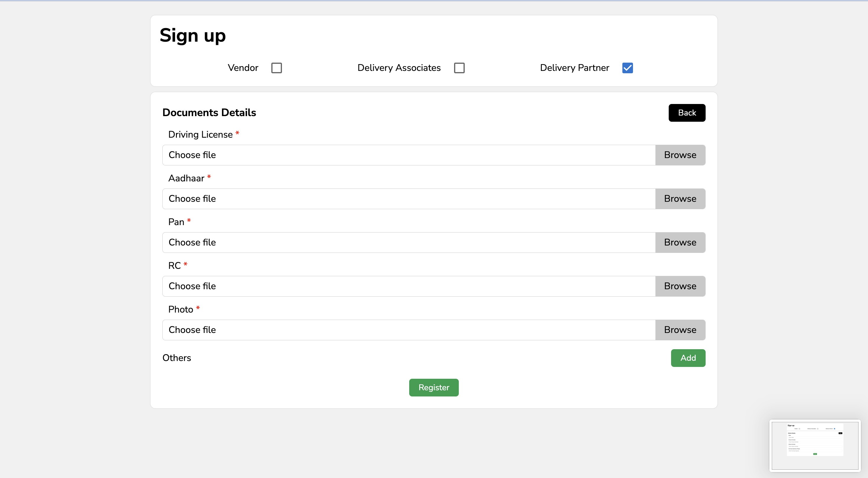Click the Aadhaar Choose file field
Viewport: 868px width, 478px height.
(408, 199)
